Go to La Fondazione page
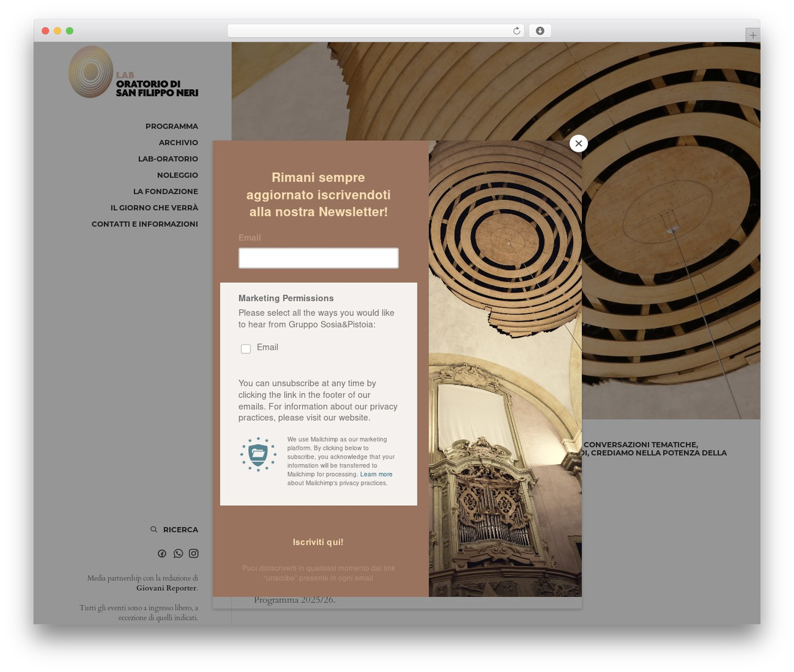Viewport: 794px width, 672px height. pyautogui.click(x=166, y=192)
